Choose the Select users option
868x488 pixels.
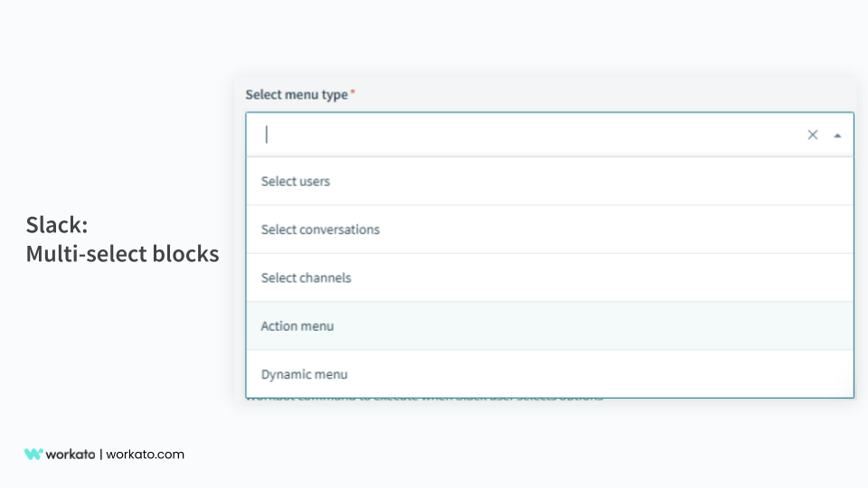(x=296, y=181)
